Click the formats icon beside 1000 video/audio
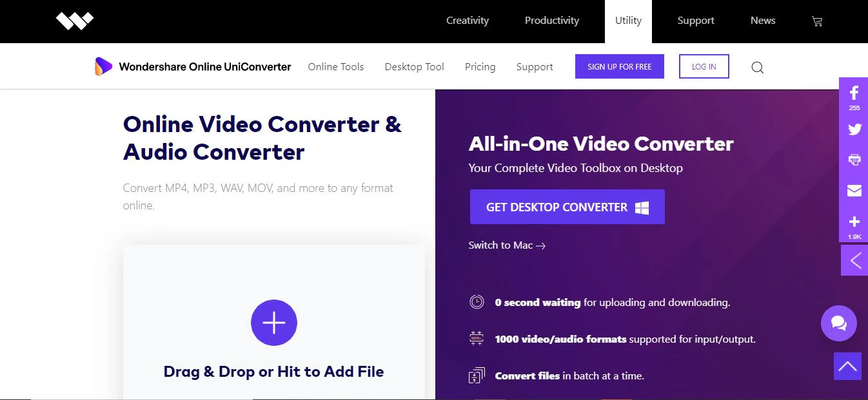 [477, 338]
